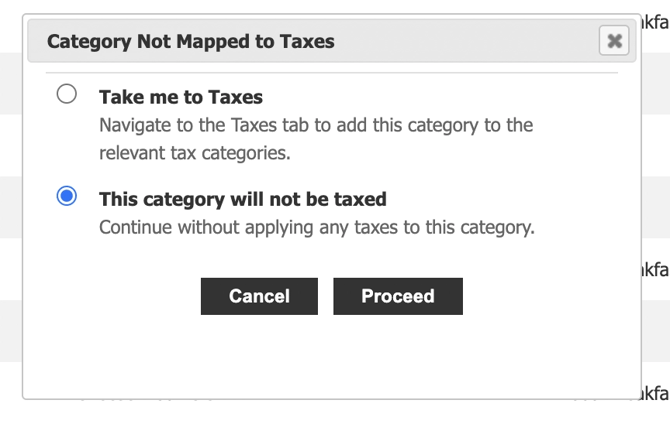Image resolution: width=670 pixels, height=424 pixels.
Task: Select the Take me to Taxes radio button
Action: 67,95
